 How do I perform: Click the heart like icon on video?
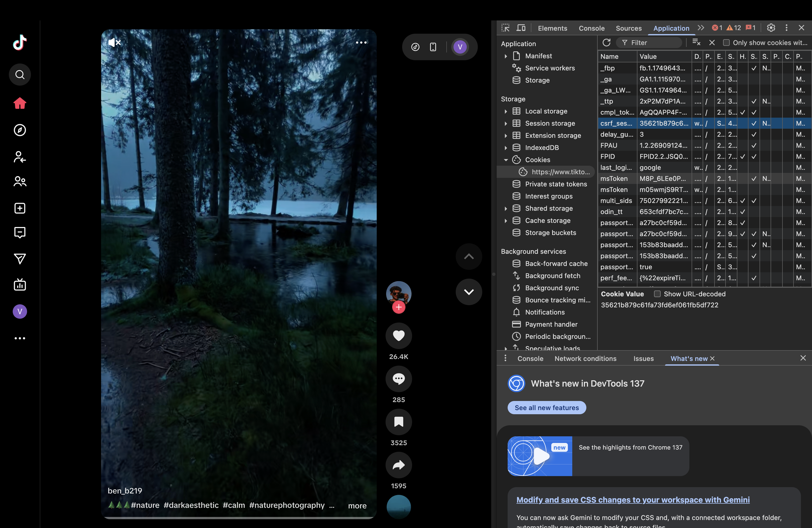coord(399,336)
